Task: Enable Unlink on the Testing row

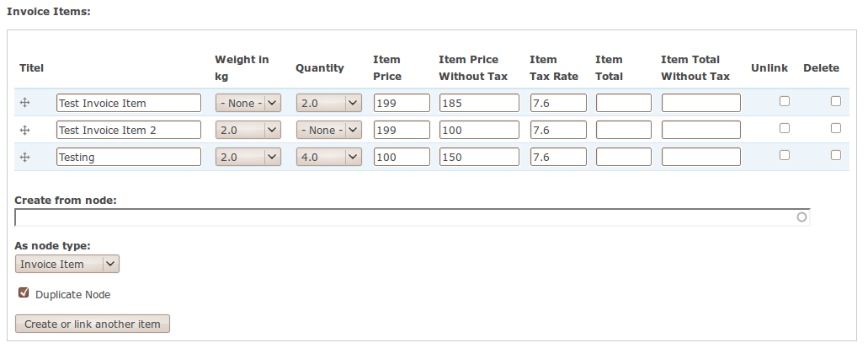Action: coord(784,155)
